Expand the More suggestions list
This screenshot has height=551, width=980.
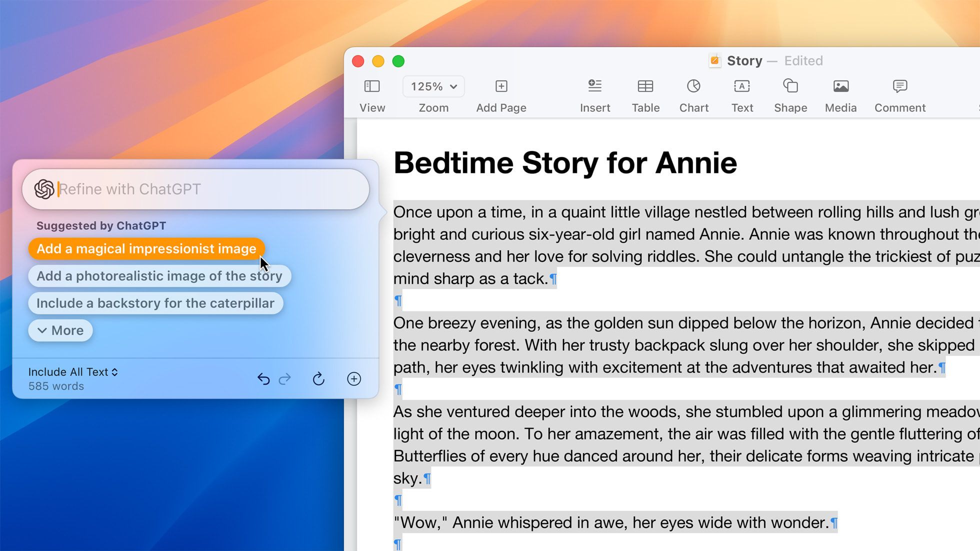(60, 329)
